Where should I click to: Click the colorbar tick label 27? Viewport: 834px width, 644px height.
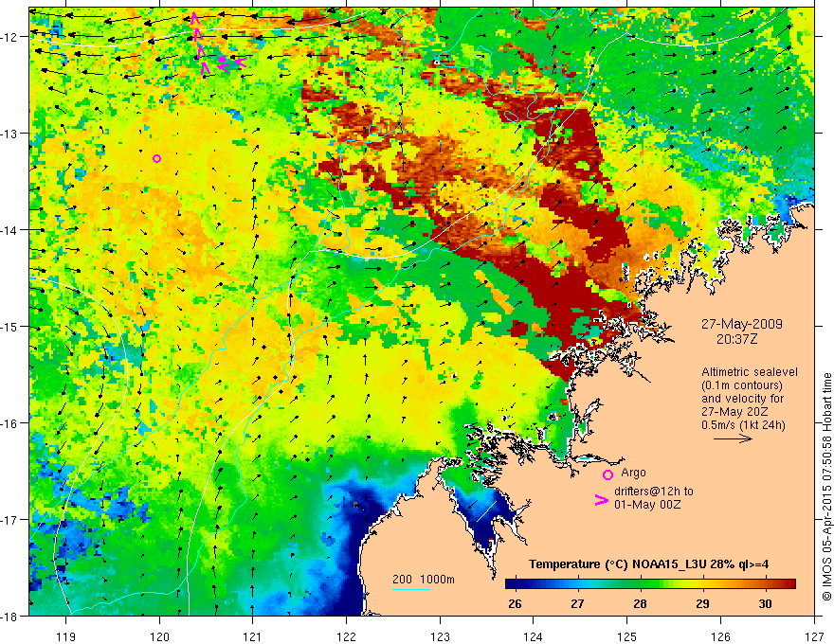pos(577,604)
